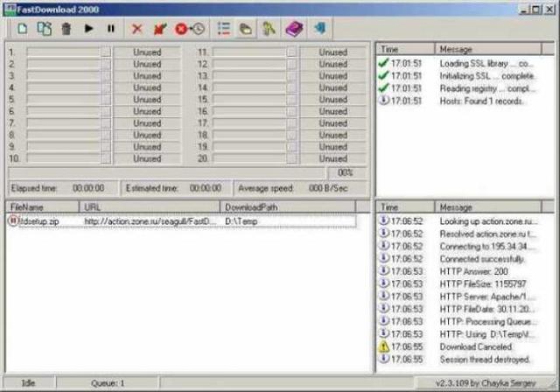Click the Unused status of thread 5
Screen dimensions: 560x392
(147, 100)
